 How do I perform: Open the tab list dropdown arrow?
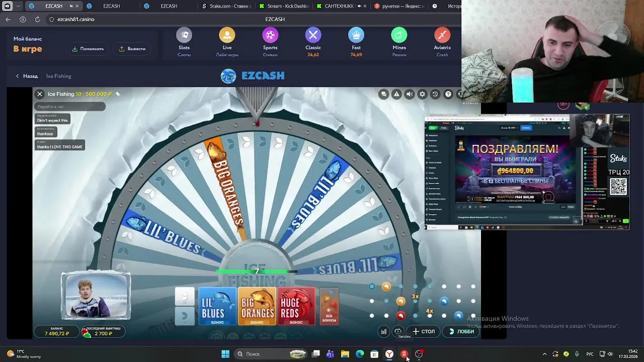click(x=19, y=6)
